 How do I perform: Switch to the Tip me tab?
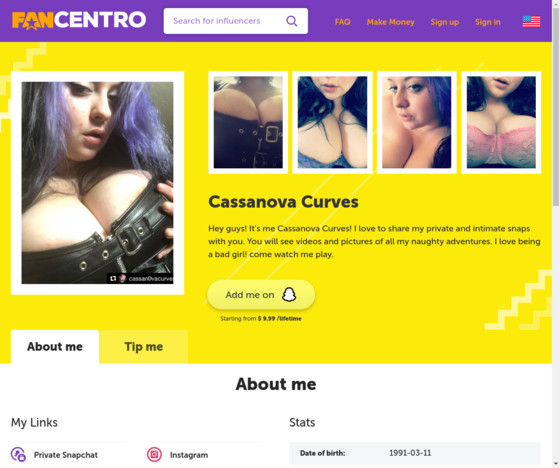pyautogui.click(x=144, y=347)
